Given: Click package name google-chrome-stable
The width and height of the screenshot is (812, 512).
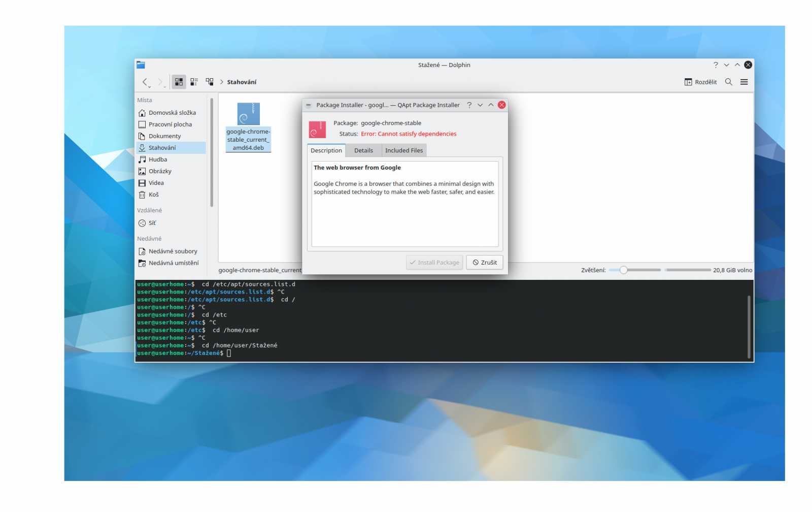Looking at the screenshot, I should point(391,123).
